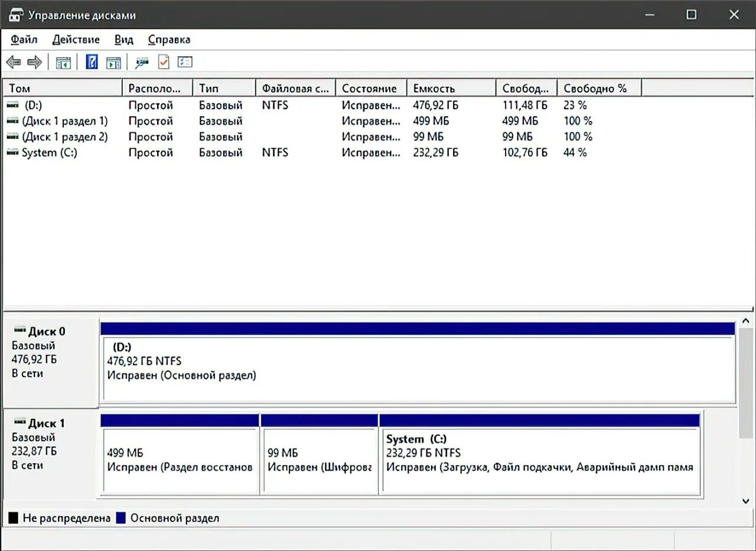Click drive icon next to Диск 1 раздел 1
The width and height of the screenshot is (756, 551).
pos(12,120)
